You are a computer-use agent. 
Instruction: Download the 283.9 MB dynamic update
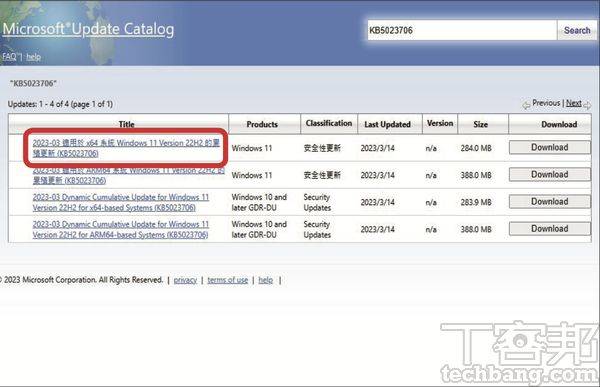click(549, 202)
